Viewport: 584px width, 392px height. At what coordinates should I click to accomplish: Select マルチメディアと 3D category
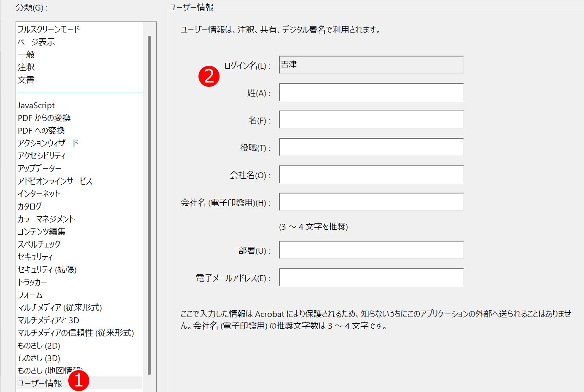48,320
